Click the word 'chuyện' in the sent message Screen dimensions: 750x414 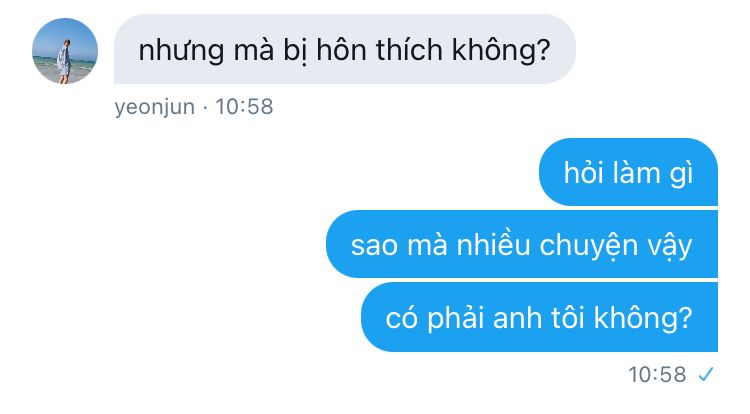[x=589, y=247]
